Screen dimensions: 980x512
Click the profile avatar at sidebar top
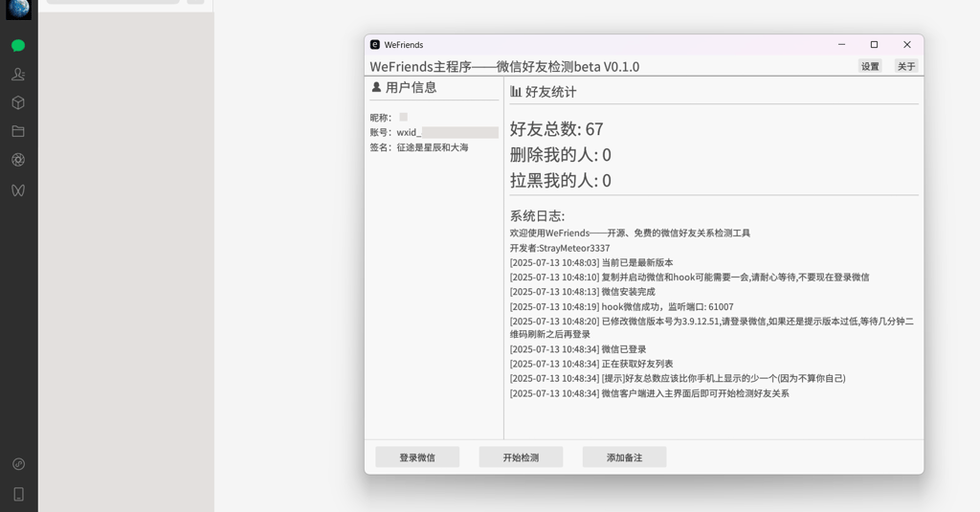click(x=19, y=9)
